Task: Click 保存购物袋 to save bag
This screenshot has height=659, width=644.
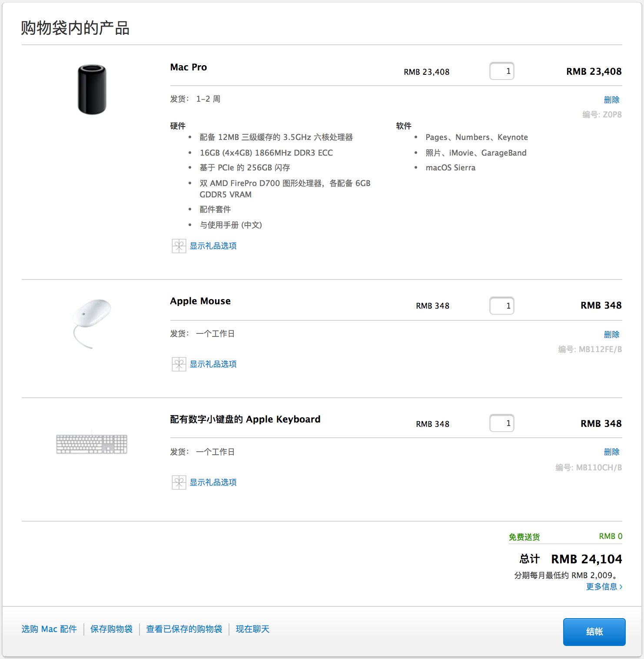Action: click(x=111, y=629)
